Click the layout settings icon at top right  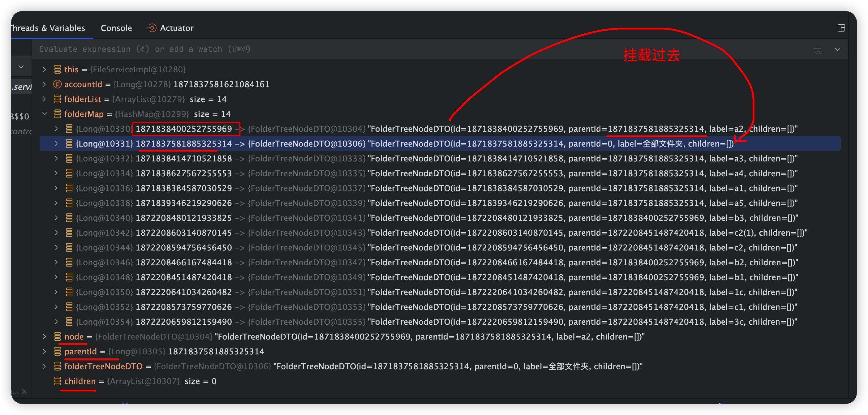(841, 28)
